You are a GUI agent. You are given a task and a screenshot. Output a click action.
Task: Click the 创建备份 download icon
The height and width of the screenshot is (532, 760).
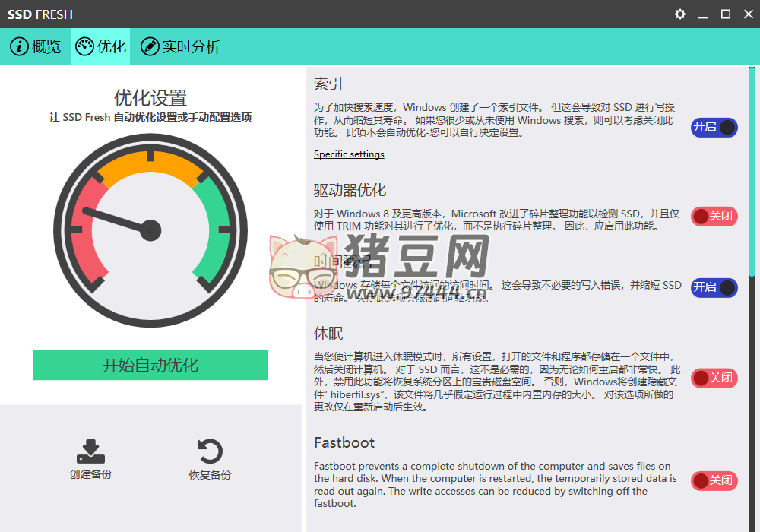[x=90, y=451]
